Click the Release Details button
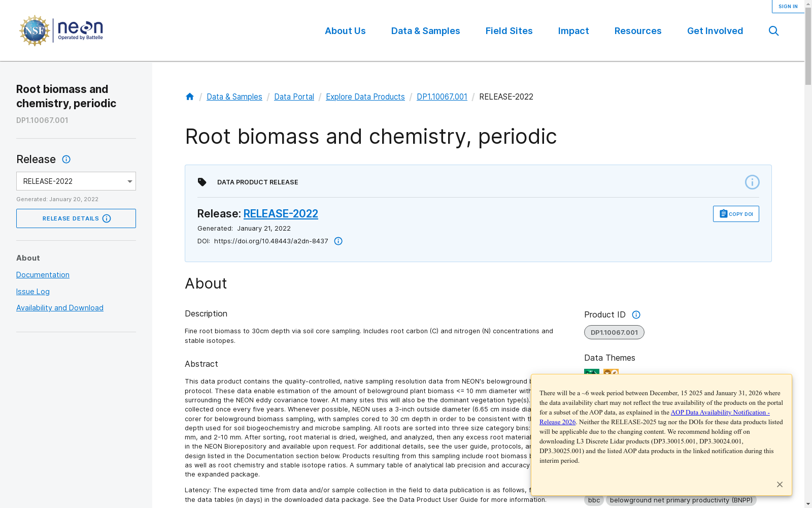 tap(76, 218)
